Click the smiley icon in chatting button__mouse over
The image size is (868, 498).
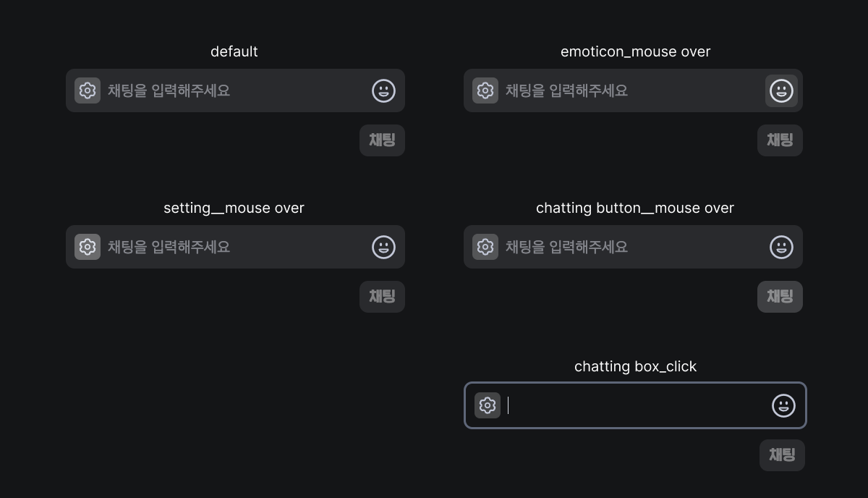781,247
